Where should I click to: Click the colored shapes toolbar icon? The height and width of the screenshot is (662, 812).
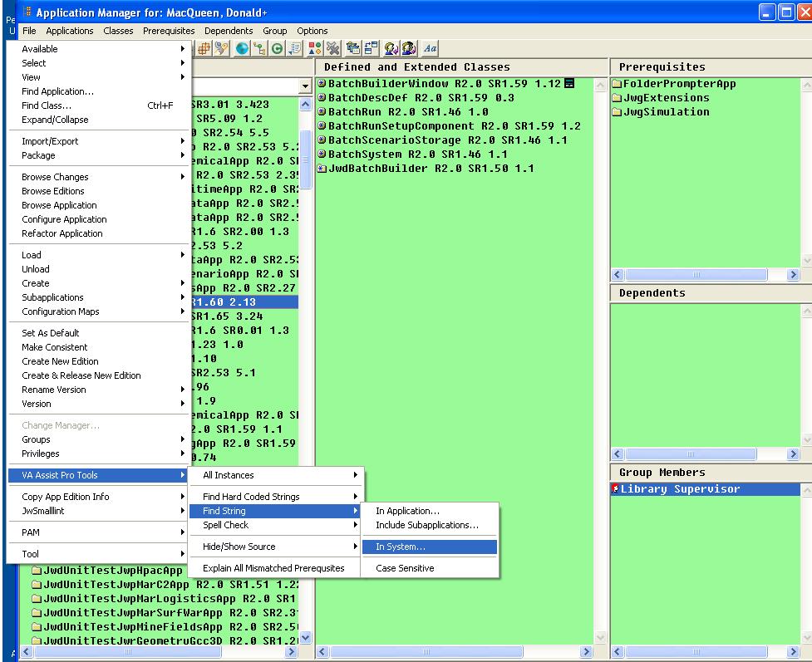pyautogui.click(x=315, y=48)
